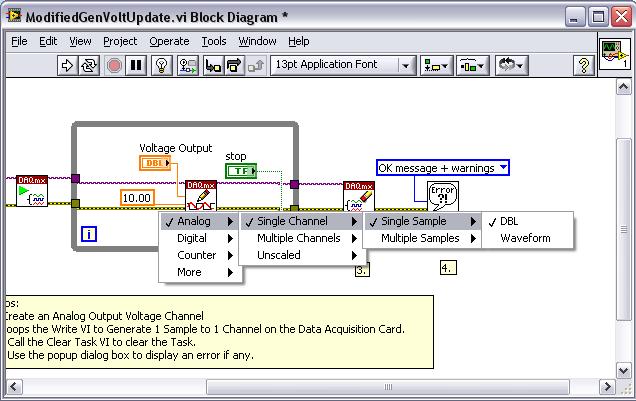Click the loop iteration i terminal
The width and height of the screenshot is (636, 401).
[x=89, y=234]
